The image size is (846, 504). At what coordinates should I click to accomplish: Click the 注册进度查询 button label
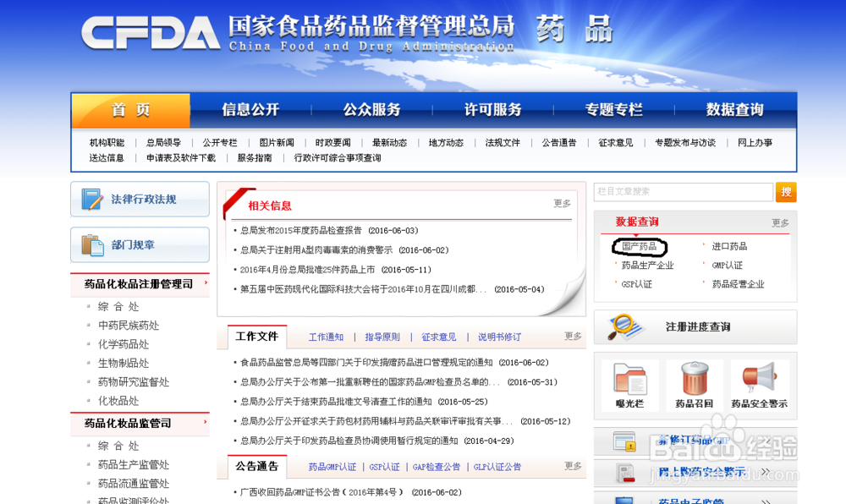pyautogui.click(x=698, y=326)
